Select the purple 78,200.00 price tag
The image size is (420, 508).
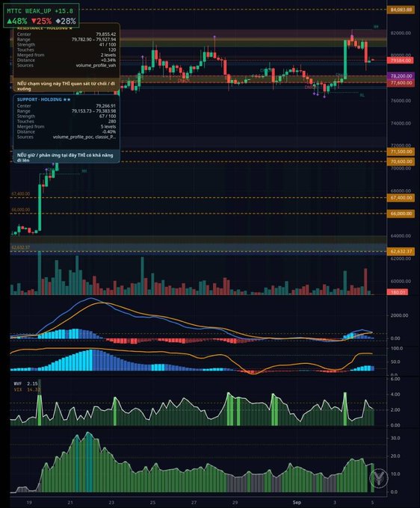pos(401,75)
